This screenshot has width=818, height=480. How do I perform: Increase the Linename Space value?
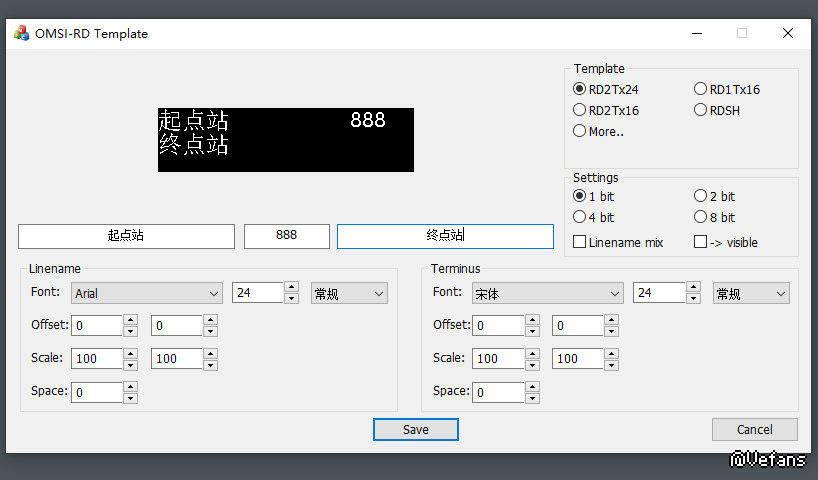point(130,387)
